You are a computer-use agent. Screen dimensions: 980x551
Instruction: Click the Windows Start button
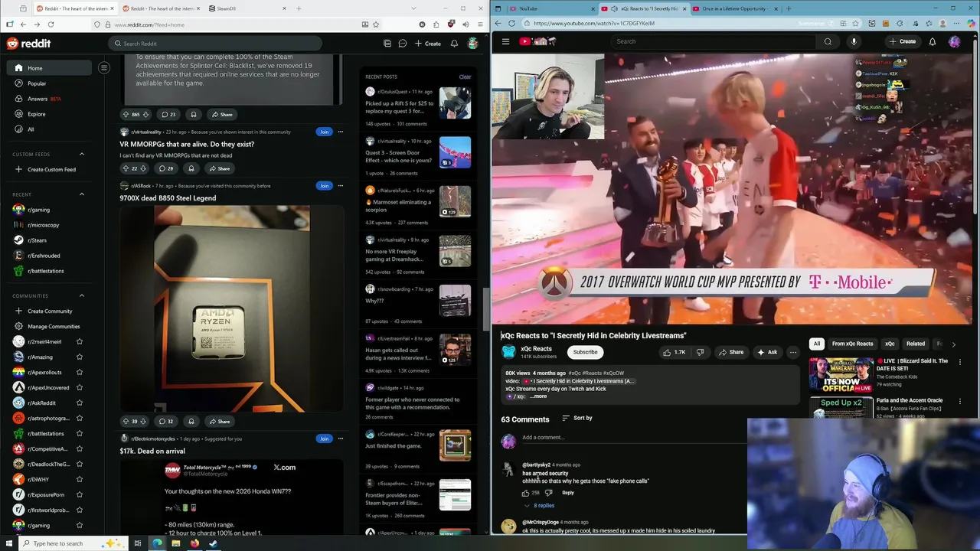pyautogui.click(x=8, y=543)
